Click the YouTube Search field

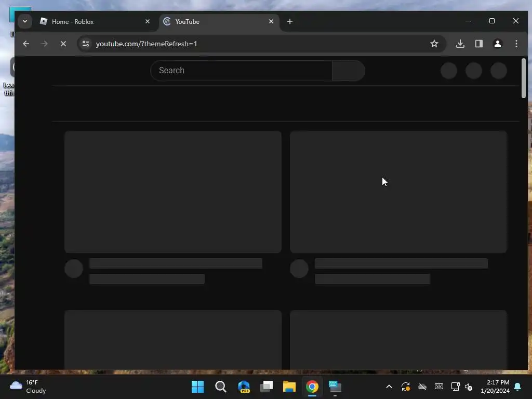(x=241, y=71)
